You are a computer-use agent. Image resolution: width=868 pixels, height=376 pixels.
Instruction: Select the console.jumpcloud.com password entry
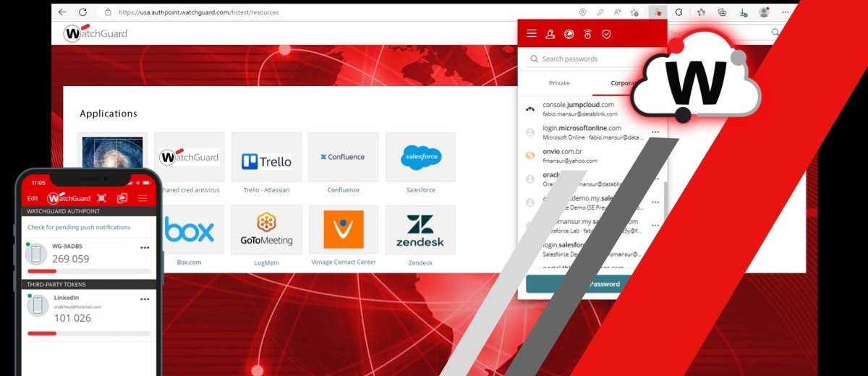pyautogui.click(x=579, y=109)
